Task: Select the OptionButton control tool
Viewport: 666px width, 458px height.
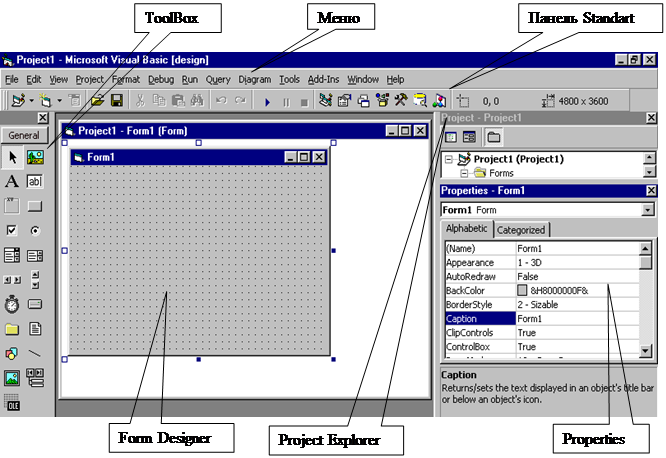Action: coord(35,231)
